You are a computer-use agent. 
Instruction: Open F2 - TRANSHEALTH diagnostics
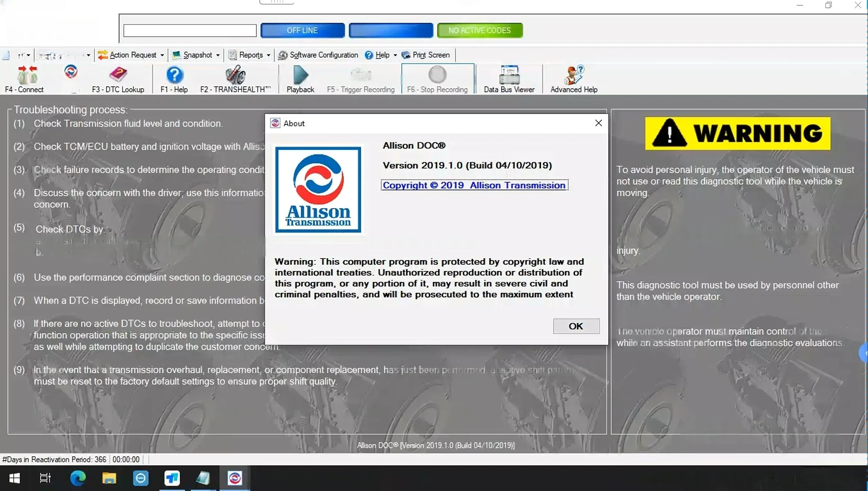click(235, 79)
